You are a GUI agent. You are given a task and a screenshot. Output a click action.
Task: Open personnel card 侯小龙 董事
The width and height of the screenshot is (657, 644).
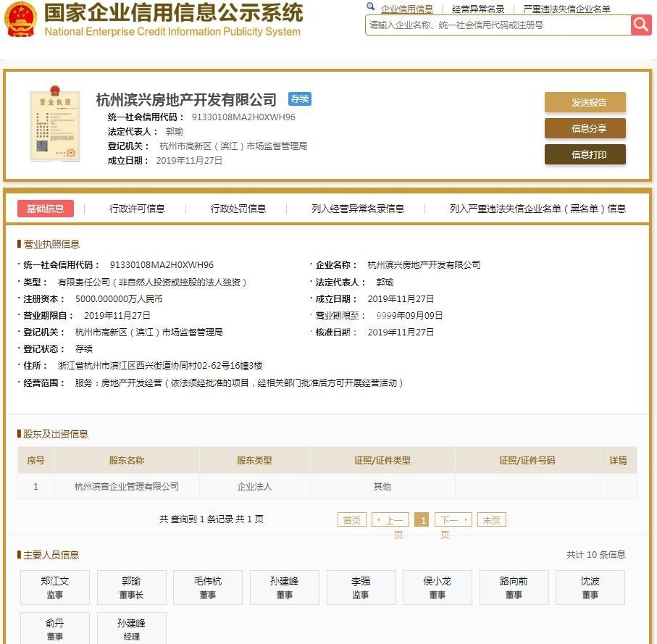coord(438,587)
